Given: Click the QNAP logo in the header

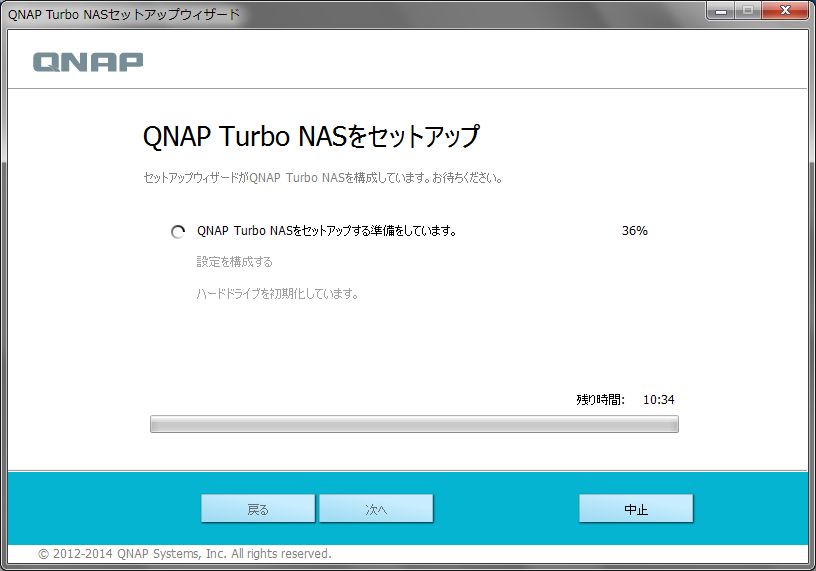Looking at the screenshot, I should pos(88,62).
